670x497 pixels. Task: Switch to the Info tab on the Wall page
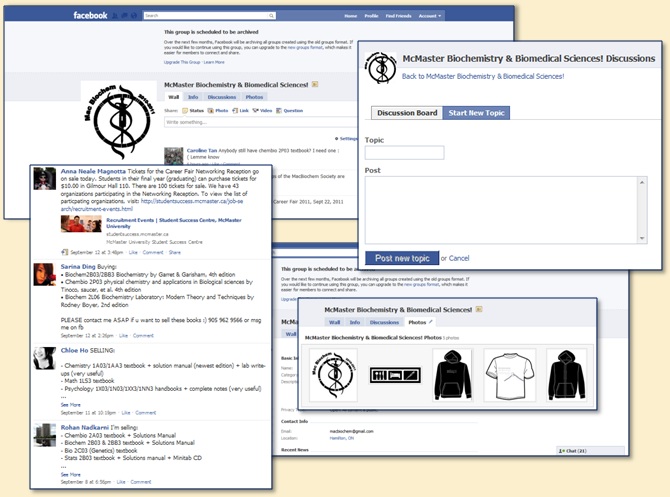[x=193, y=97]
